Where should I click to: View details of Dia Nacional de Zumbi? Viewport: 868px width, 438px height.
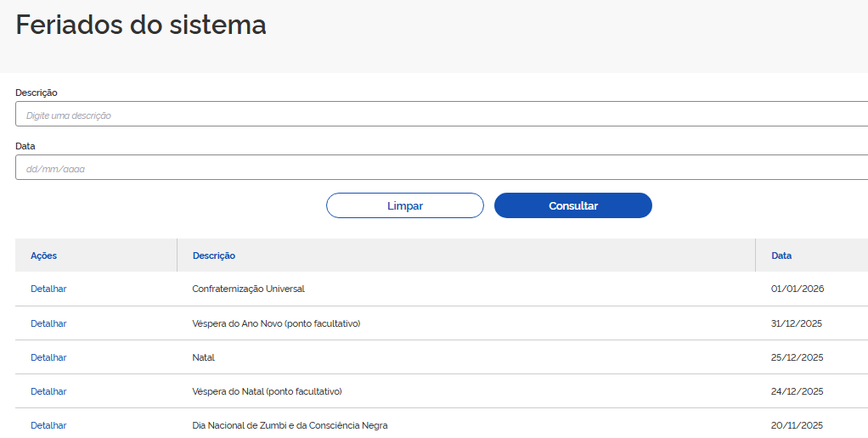pyautogui.click(x=48, y=425)
